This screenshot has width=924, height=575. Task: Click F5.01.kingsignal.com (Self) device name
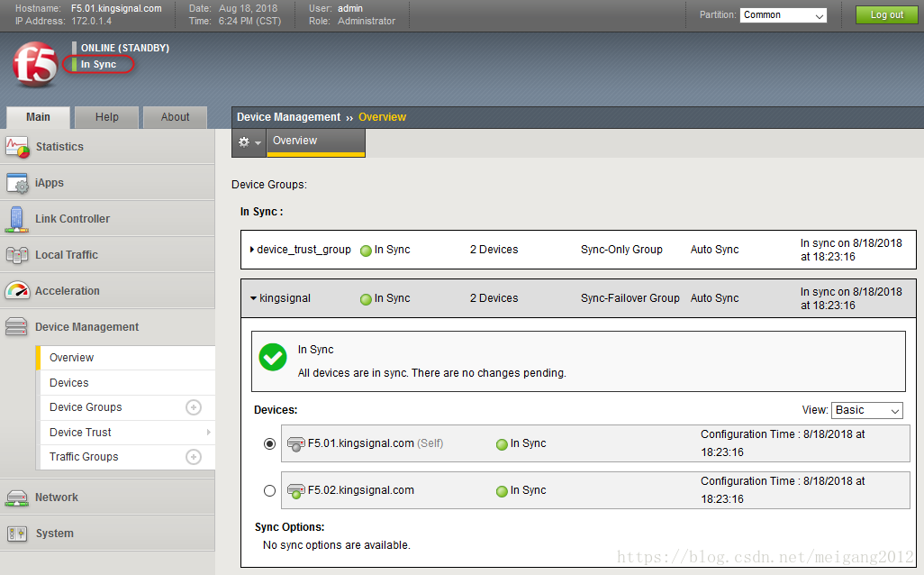coord(376,443)
